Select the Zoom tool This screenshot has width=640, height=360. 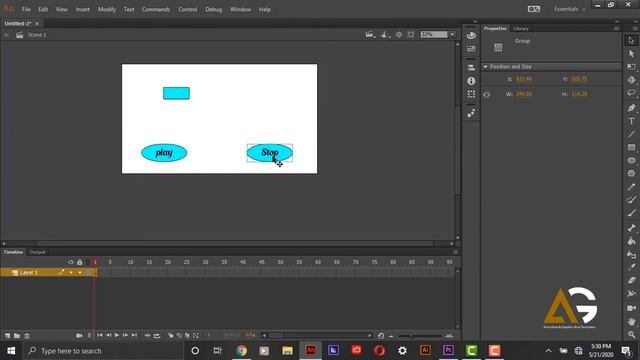click(x=631, y=335)
